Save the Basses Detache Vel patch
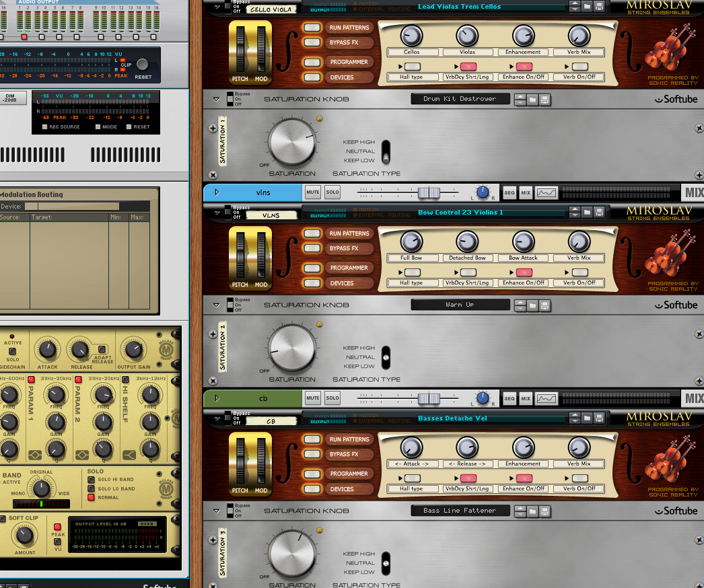 pos(599,418)
